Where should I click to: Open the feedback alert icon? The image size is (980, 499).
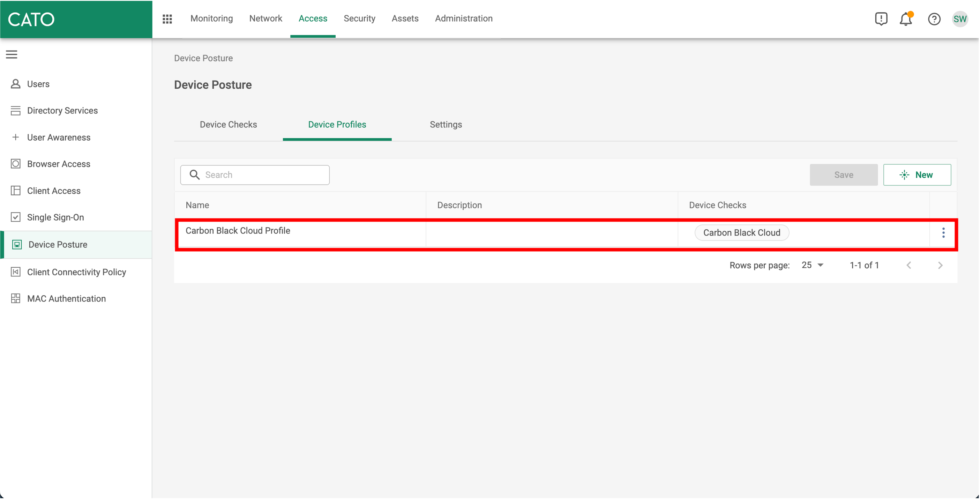[881, 18]
